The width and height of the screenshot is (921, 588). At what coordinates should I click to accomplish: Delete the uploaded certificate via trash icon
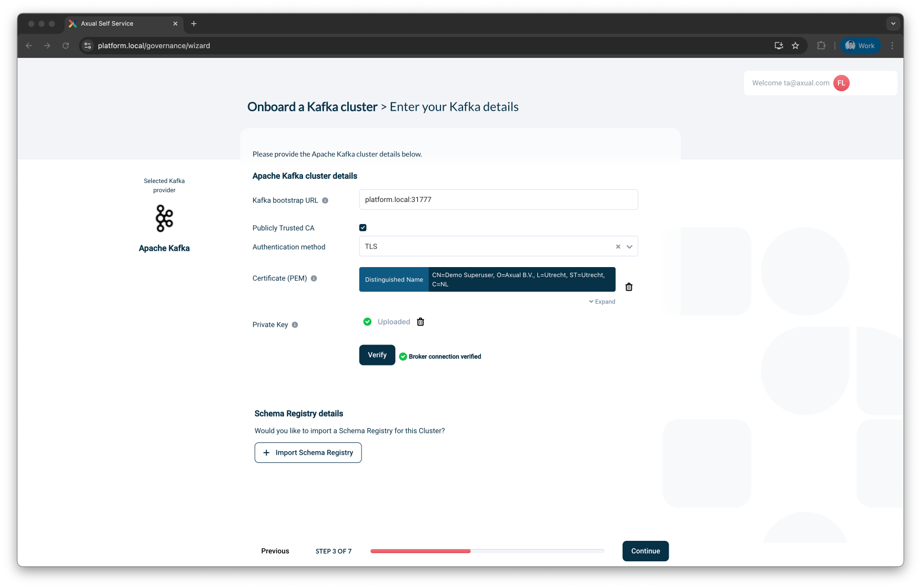pyautogui.click(x=629, y=287)
